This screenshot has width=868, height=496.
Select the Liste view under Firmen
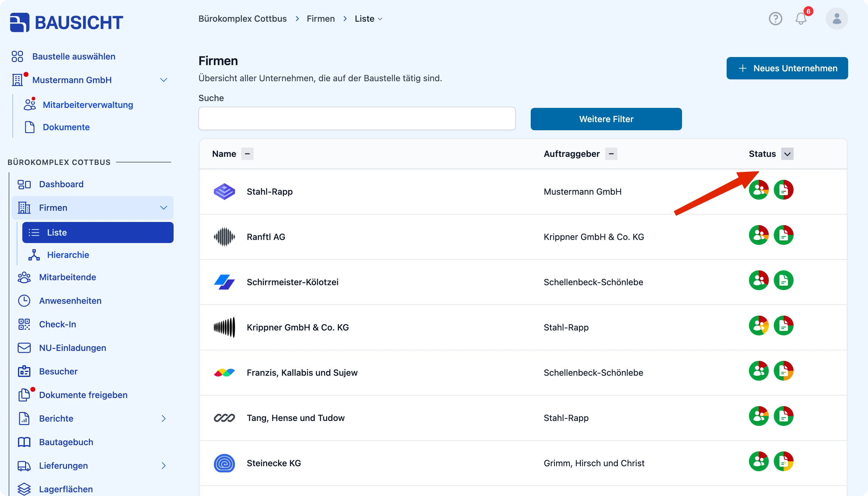(98, 233)
